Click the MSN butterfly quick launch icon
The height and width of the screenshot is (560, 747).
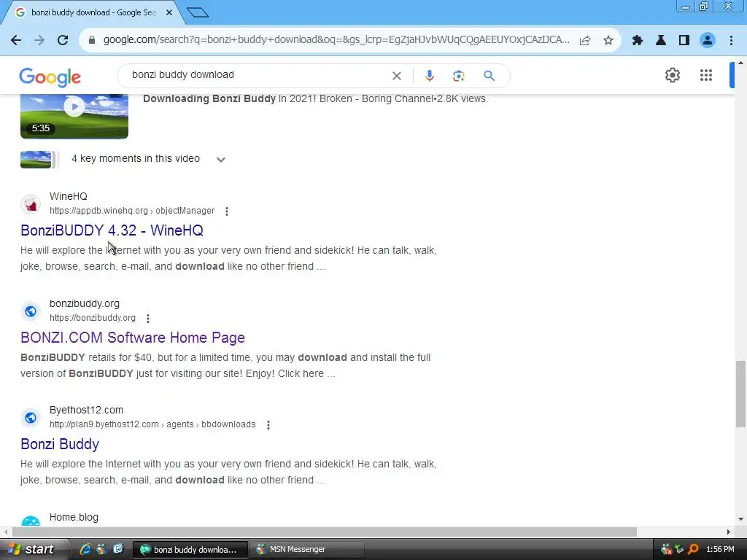click(x=101, y=549)
